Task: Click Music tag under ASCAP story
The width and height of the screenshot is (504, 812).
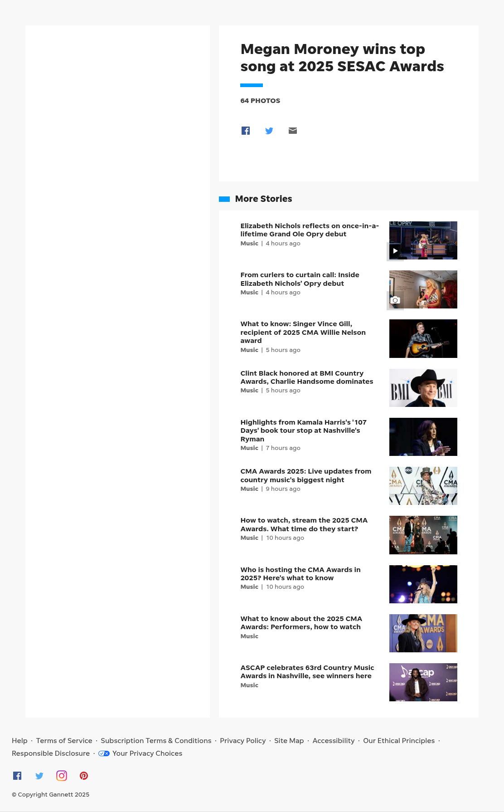Action: click(x=249, y=685)
